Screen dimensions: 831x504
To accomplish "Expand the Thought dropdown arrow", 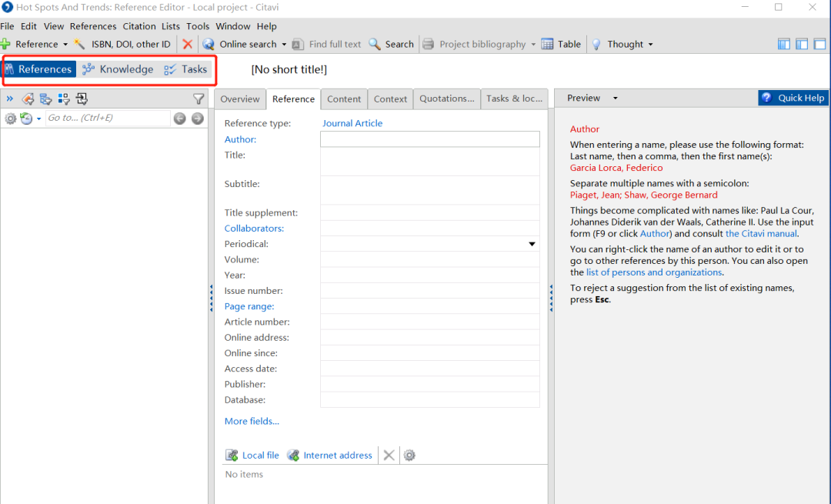I will pyautogui.click(x=651, y=45).
